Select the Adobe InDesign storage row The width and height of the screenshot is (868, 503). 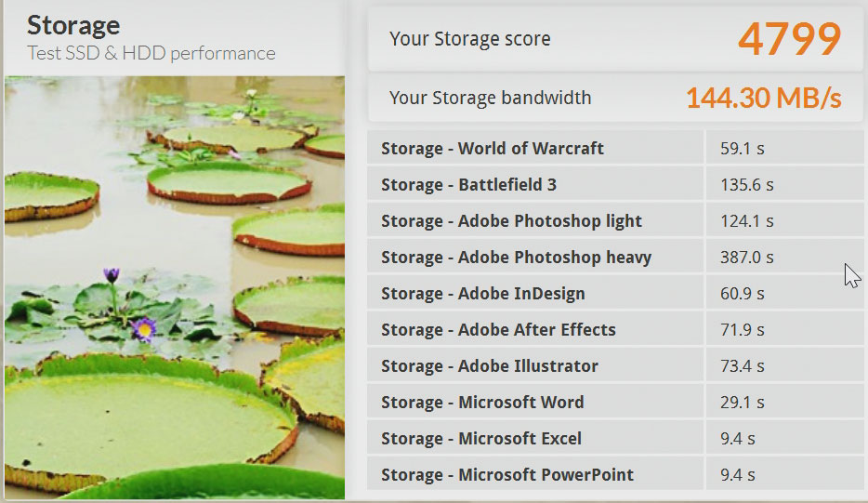pyautogui.click(x=482, y=294)
